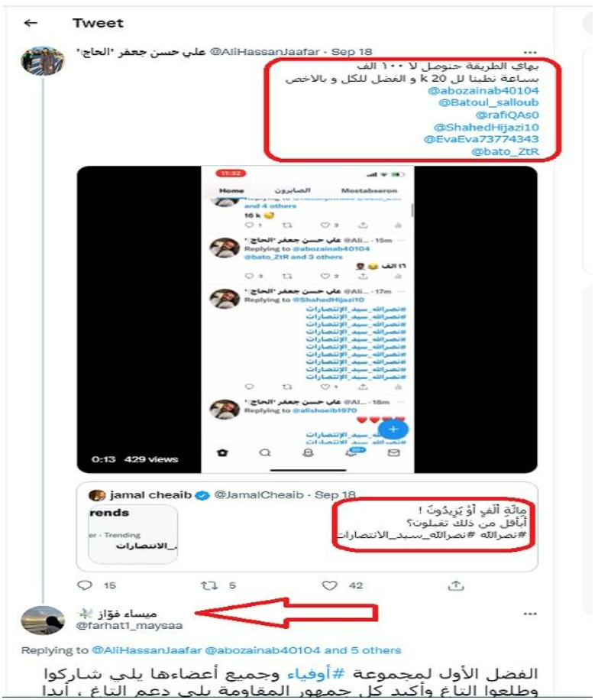Click jamal cheaib's verified badge
The width and height of the screenshot is (598, 700).
(x=202, y=495)
